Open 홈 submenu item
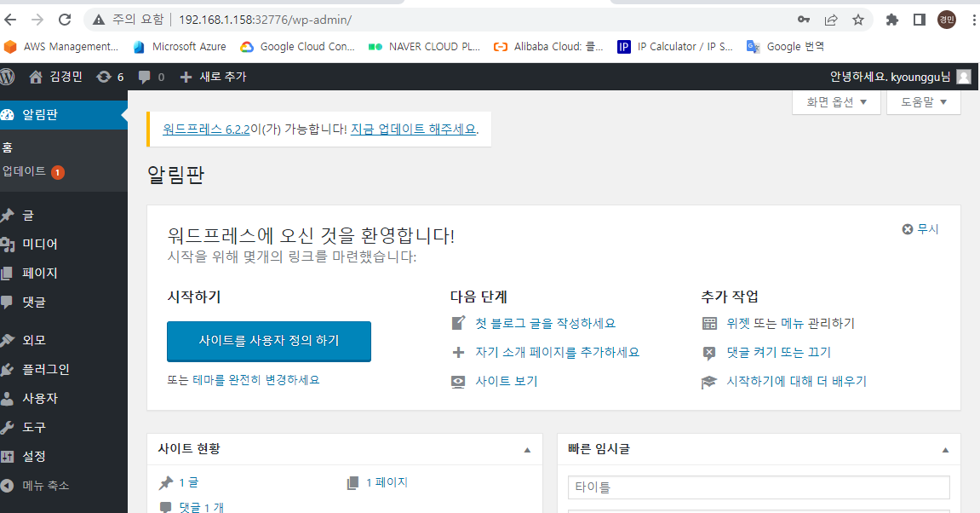The width and height of the screenshot is (980, 513). 8,147
